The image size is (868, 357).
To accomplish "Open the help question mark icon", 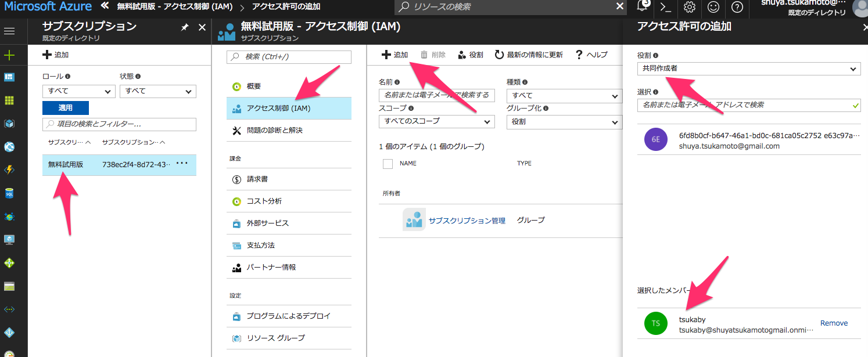I will [737, 7].
